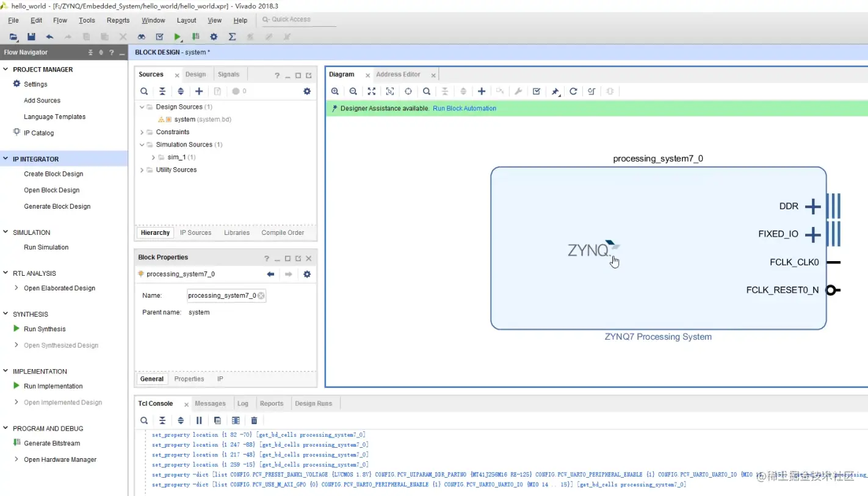Zoom in on the block diagram
Image resolution: width=868 pixels, height=496 pixels.
335,92
